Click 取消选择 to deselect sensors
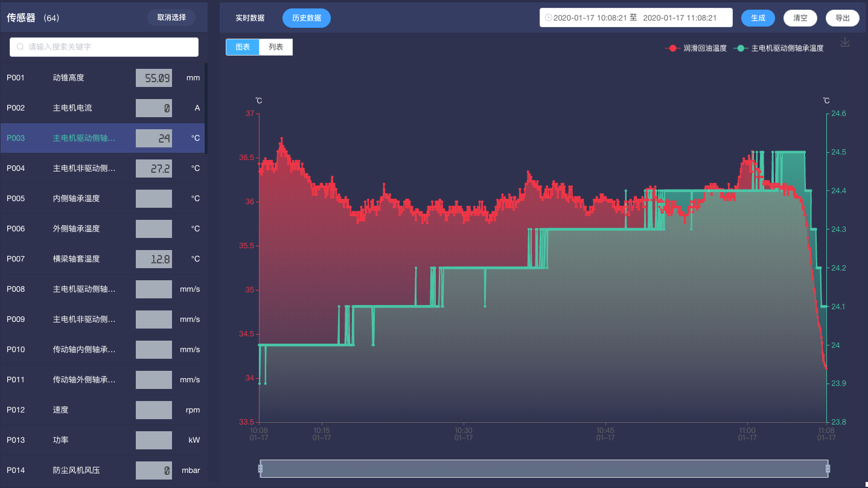The width and height of the screenshot is (868, 488). (171, 18)
